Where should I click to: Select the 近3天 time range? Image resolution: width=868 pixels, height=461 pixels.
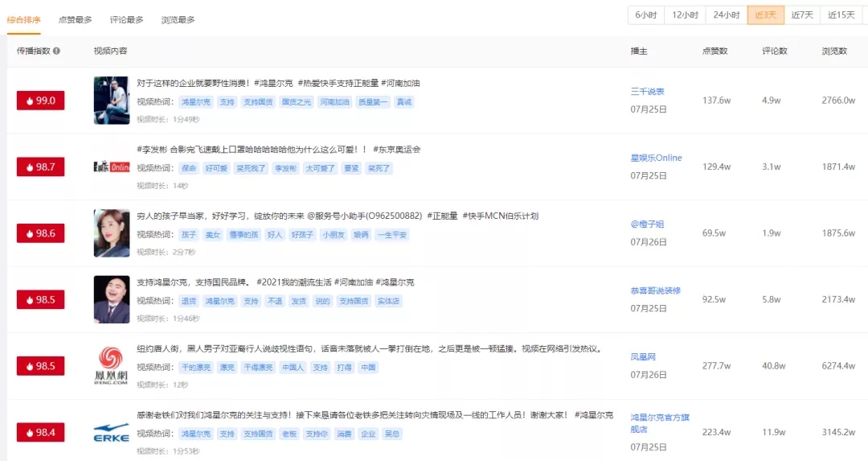[766, 15]
